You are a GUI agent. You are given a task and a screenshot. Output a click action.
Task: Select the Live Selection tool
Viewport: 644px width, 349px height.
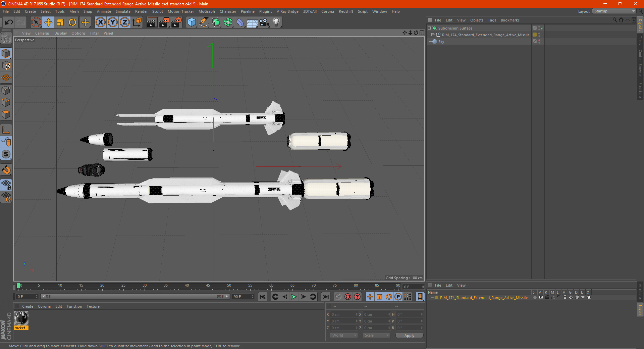click(36, 22)
